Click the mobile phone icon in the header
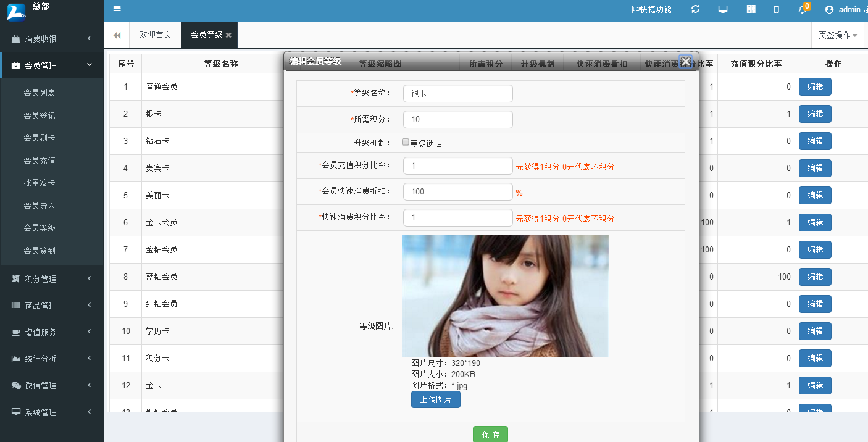 click(777, 9)
